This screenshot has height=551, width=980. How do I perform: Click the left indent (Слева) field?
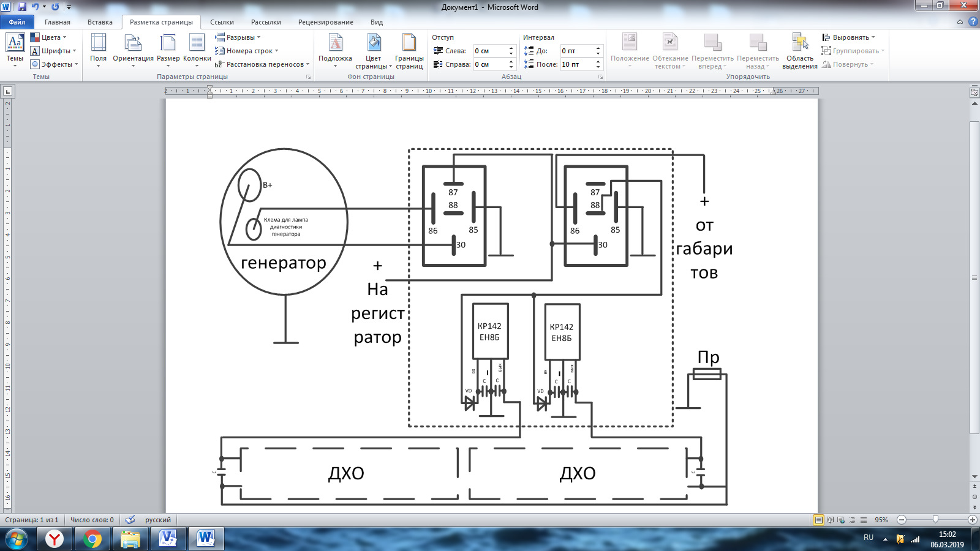(x=489, y=51)
